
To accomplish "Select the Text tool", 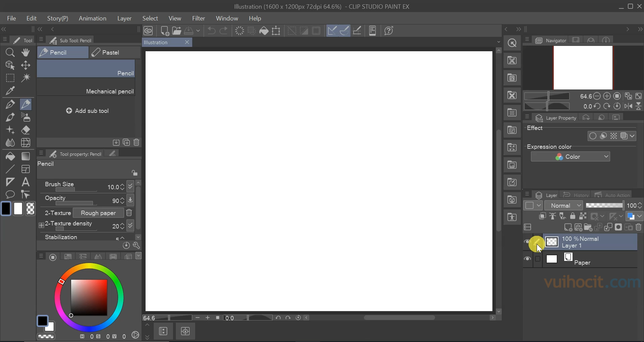I will 26,182.
